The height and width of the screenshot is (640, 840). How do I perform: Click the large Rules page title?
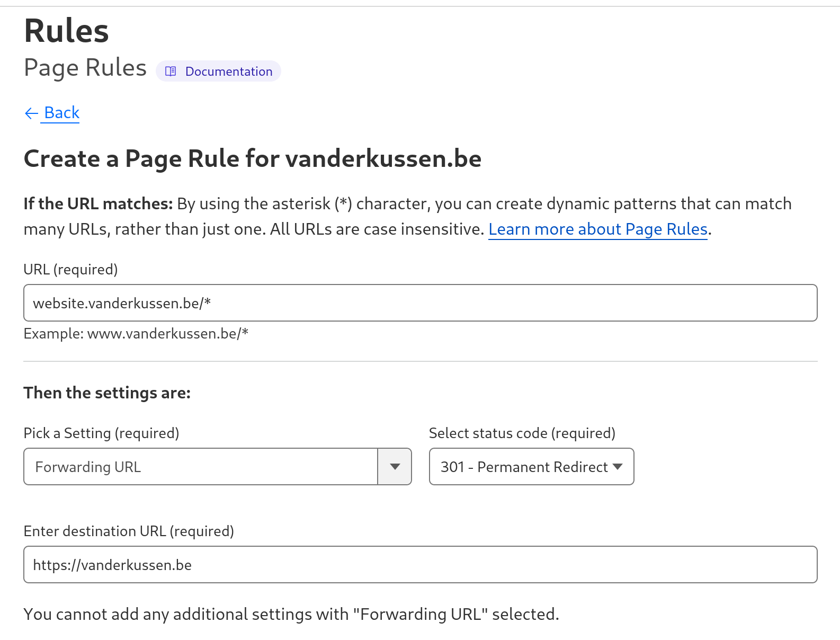click(66, 31)
